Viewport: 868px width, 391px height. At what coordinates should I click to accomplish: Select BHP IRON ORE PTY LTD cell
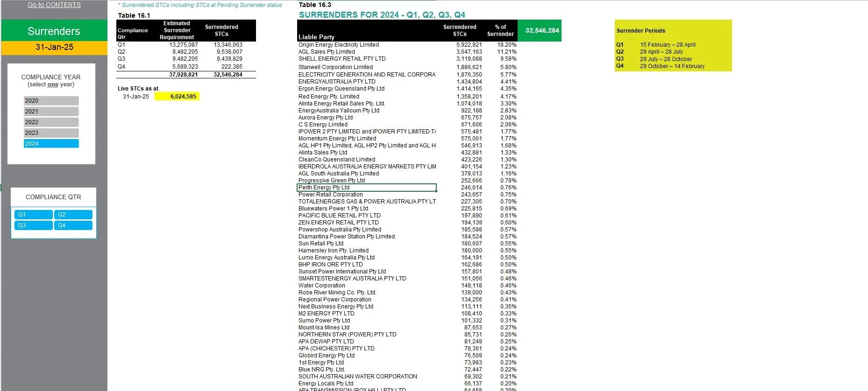pos(331,265)
